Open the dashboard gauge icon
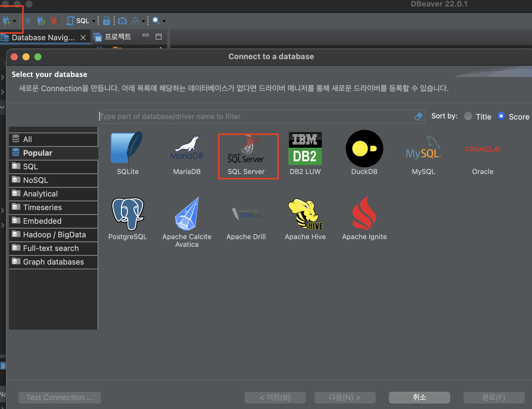 pyautogui.click(x=122, y=21)
